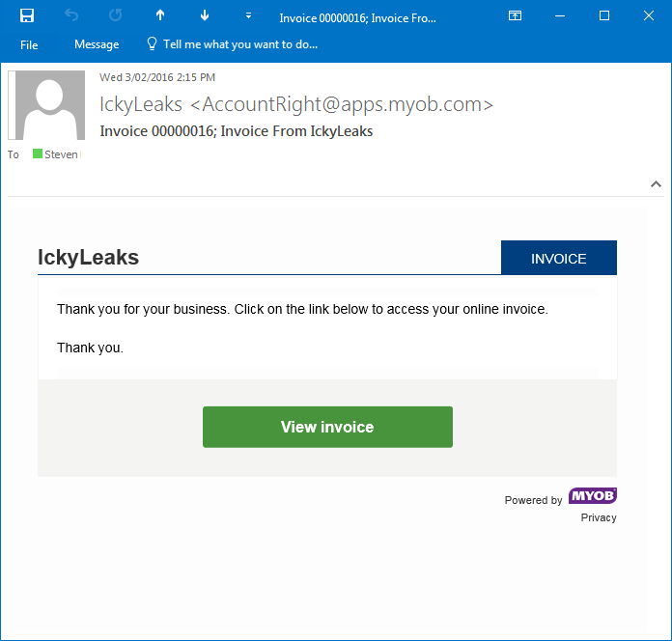This screenshot has width=672, height=641.
Task: Open Ribbon Display Options
Action: coord(516,15)
